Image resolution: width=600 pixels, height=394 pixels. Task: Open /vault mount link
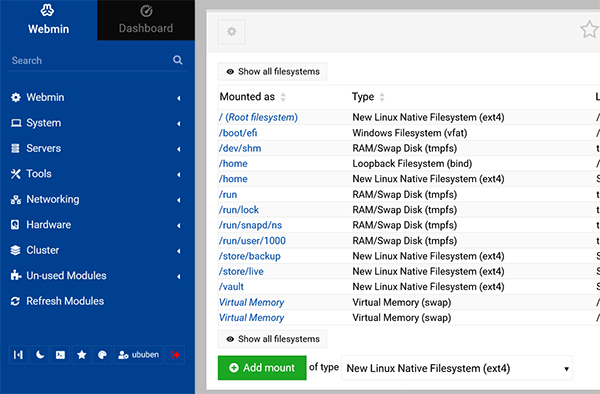(231, 287)
